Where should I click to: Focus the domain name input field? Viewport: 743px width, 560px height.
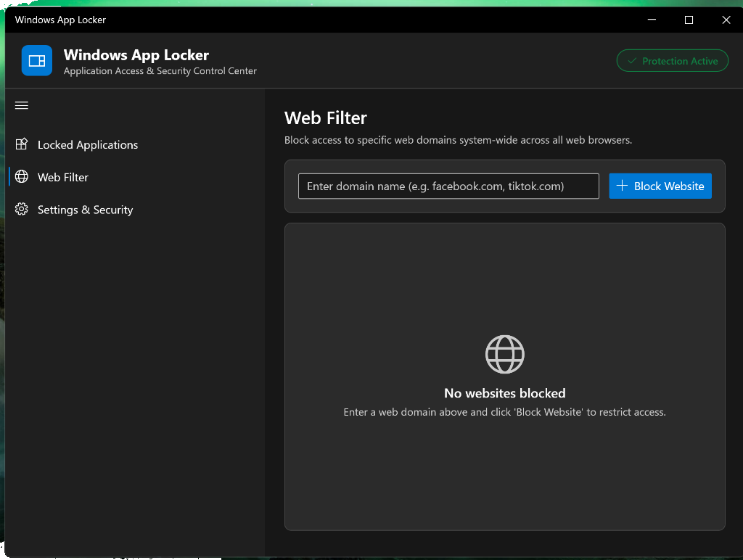coord(448,186)
